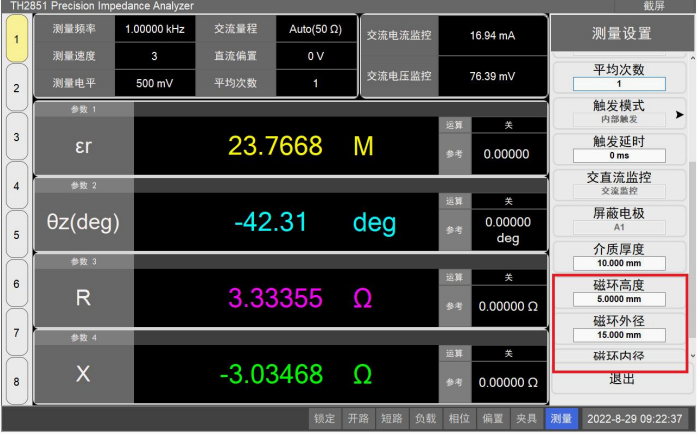Image resolution: width=697 pixels, height=434 pixels.
Task: Click the 夹具 fixture status button
Action: tap(527, 419)
